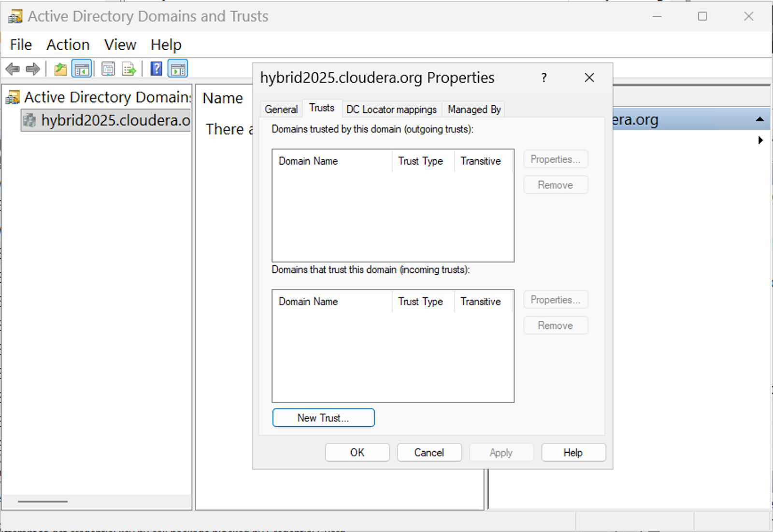This screenshot has width=773, height=532.
Task: Open the Action menu
Action: 68,45
